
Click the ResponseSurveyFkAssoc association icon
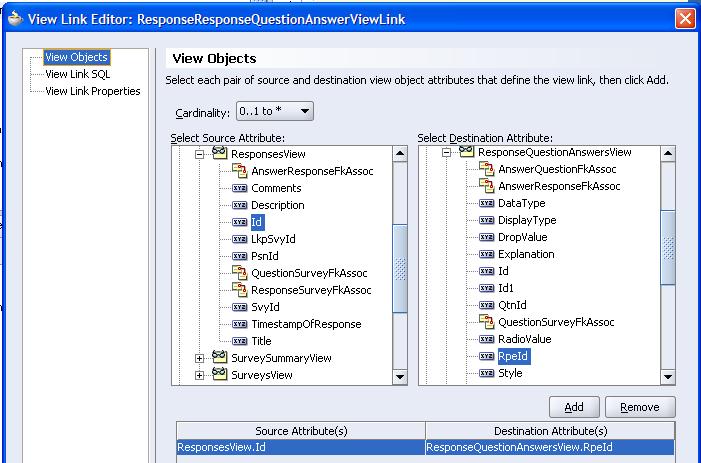click(240, 289)
